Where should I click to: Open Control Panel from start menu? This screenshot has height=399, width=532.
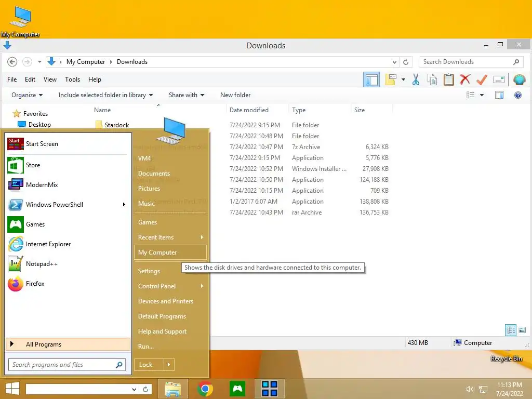click(170, 286)
